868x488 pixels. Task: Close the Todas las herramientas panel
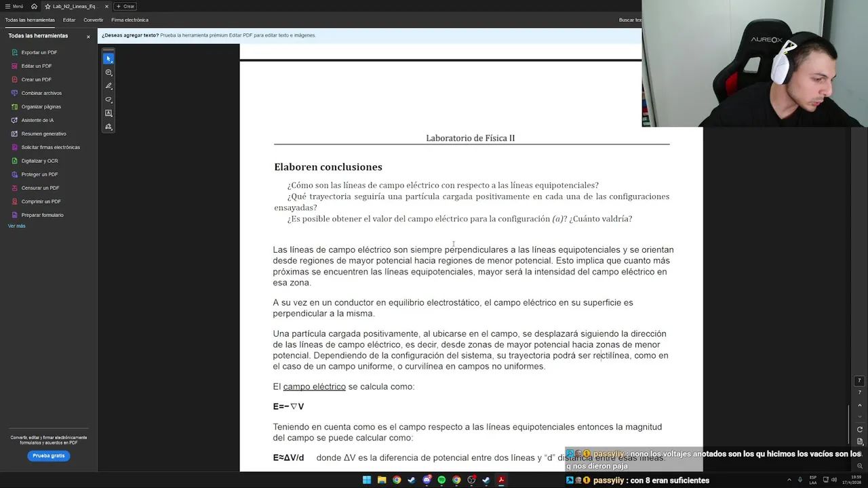coord(88,37)
